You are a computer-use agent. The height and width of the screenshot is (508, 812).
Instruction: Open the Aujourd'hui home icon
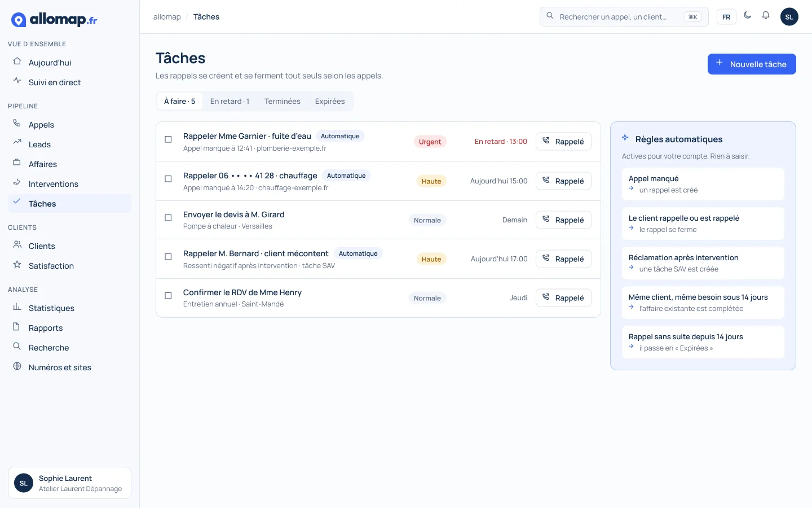pos(17,62)
